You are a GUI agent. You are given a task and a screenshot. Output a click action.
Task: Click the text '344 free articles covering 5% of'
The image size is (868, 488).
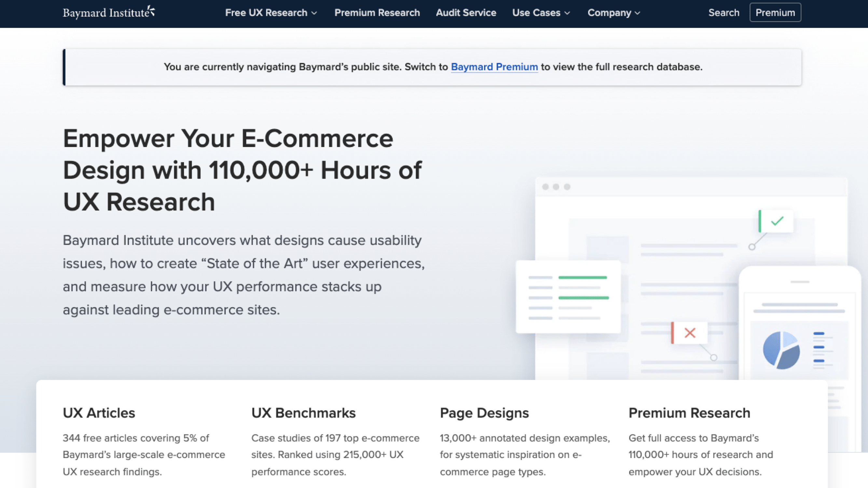coord(136,438)
